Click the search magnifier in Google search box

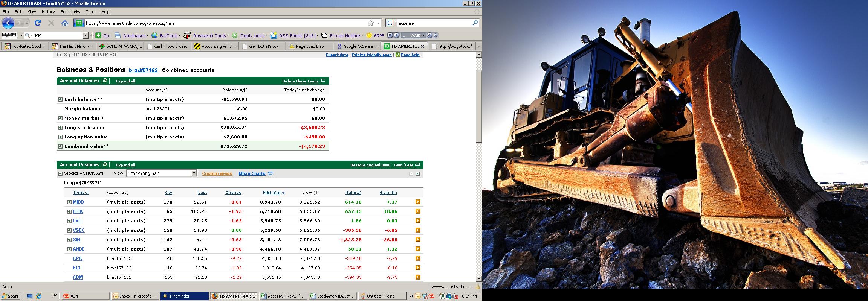pyautogui.click(x=475, y=23)
